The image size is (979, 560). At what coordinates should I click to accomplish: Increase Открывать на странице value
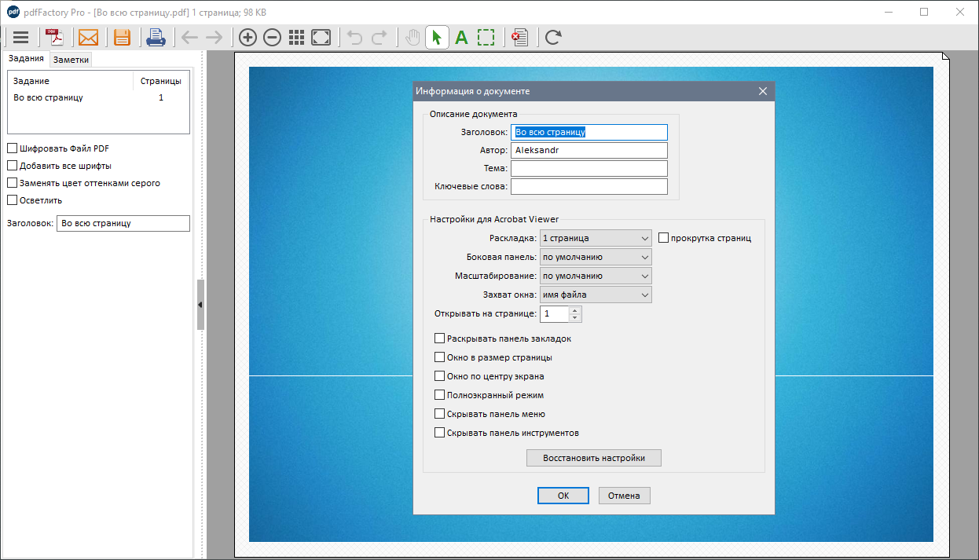574,310
